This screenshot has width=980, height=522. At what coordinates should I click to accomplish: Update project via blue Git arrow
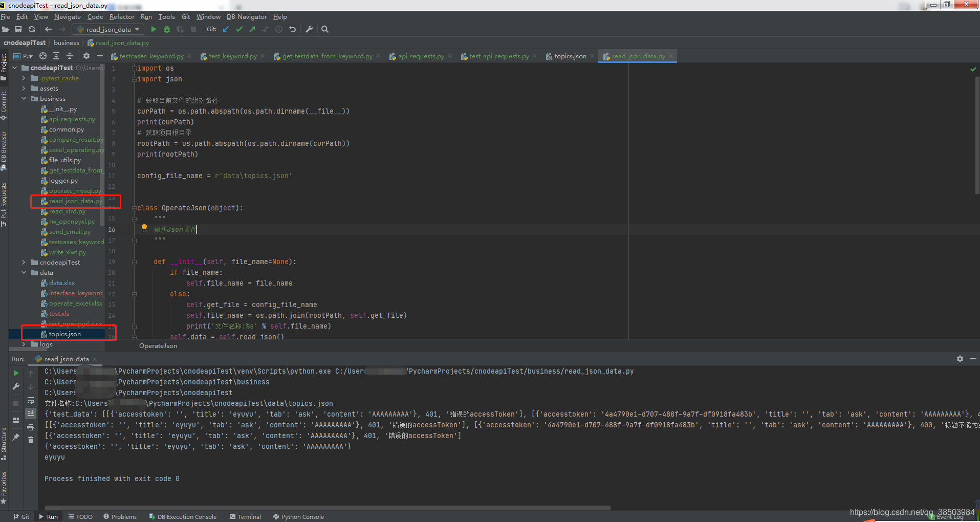click(226, 29)
